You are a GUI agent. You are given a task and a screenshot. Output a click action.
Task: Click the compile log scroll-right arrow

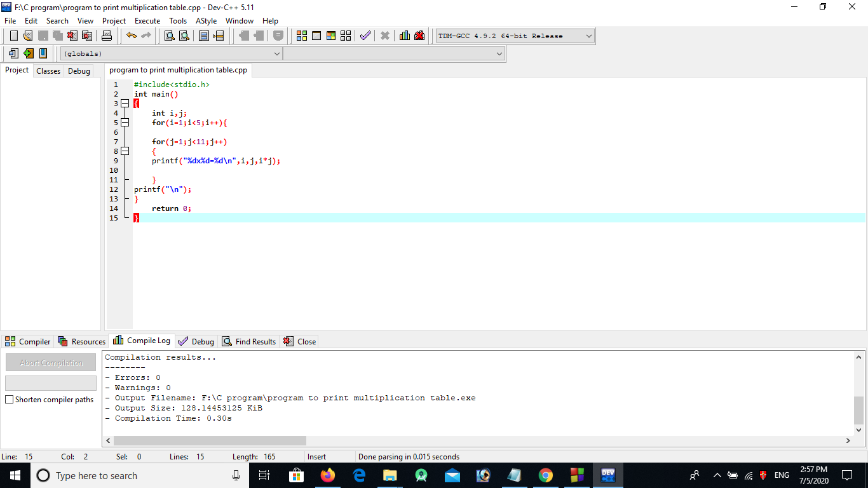848,440
